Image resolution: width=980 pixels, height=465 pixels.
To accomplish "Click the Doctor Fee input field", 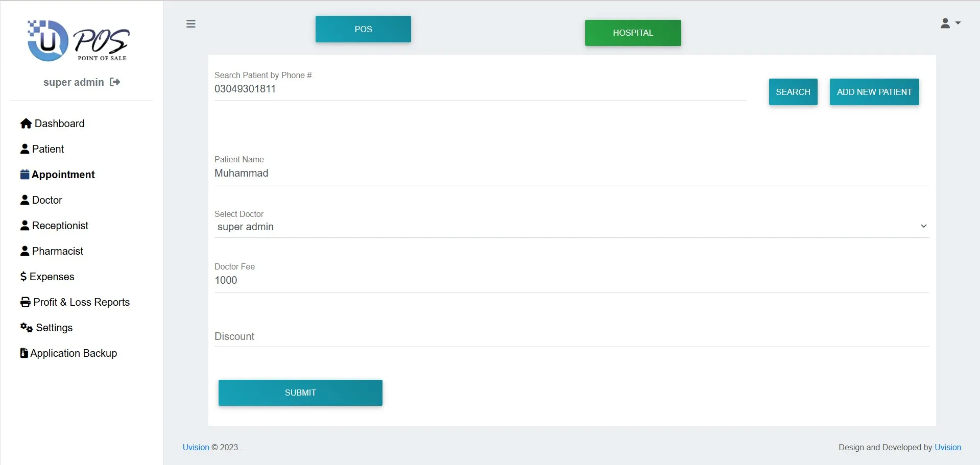I will (x=571, y=280).
